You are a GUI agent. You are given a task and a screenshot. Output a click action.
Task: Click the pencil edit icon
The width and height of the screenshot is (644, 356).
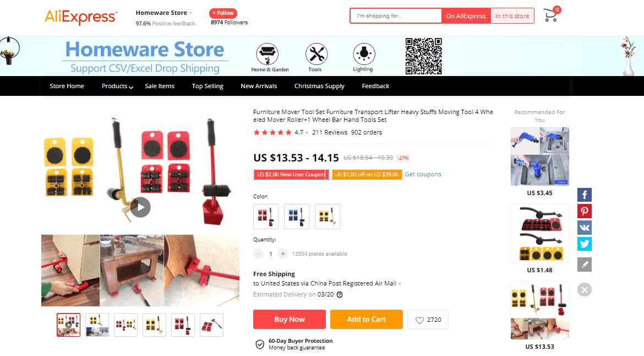585,265
